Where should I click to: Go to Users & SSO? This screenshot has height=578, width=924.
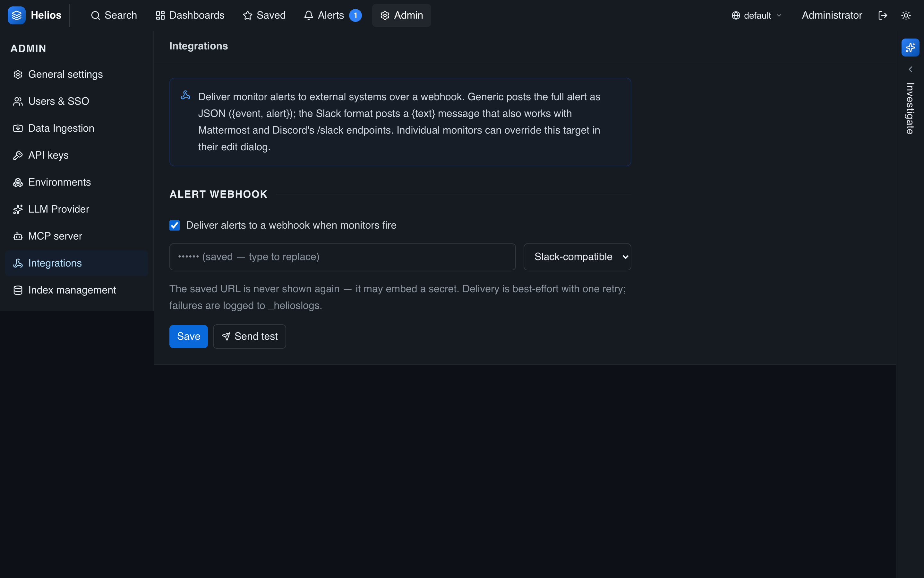point(77,101)
